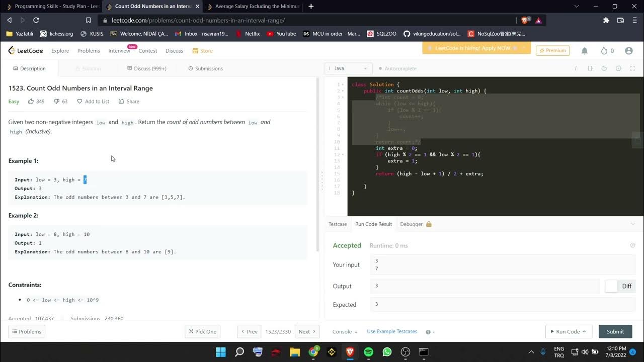The width and height of the screenshot is (644, 362).
Task: Switch to the Description tab
Action: [29, 68]
